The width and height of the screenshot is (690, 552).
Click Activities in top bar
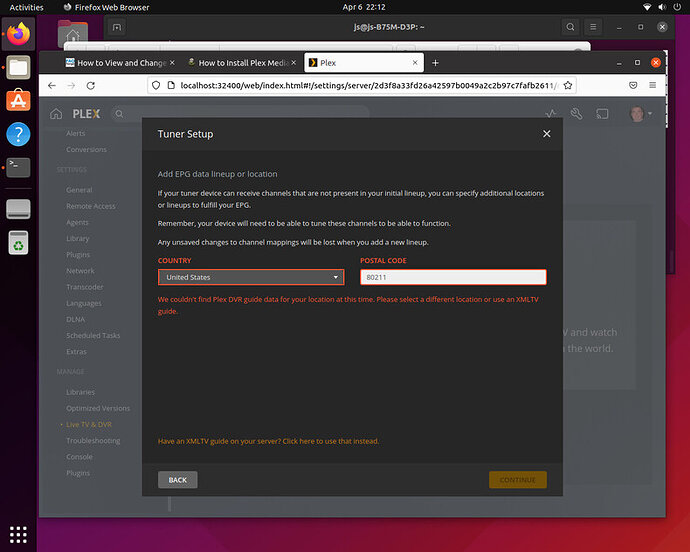[26, 7]
